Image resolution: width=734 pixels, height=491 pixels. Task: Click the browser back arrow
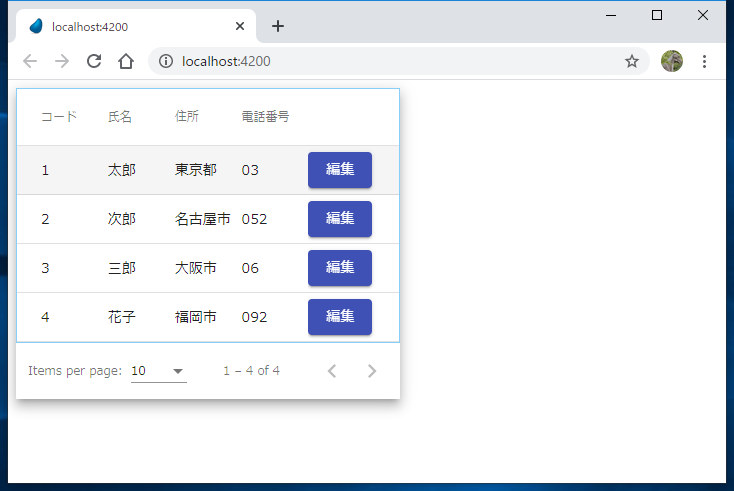point(30,61)
